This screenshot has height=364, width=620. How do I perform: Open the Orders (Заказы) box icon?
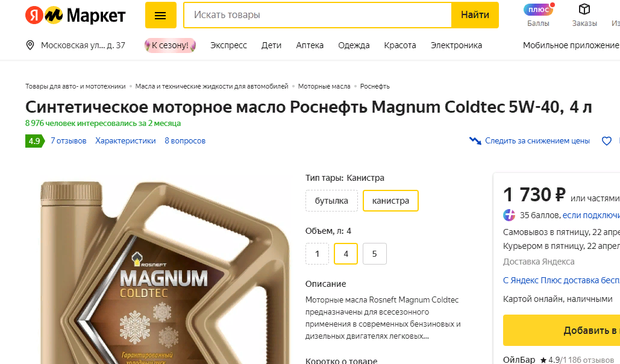584,9
